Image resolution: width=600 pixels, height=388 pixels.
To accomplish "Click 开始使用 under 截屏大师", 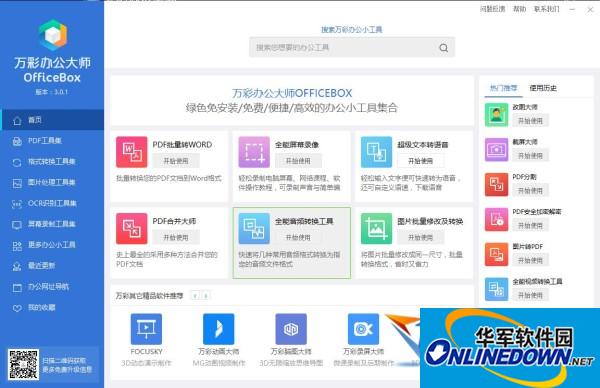I will click(530, 156).
